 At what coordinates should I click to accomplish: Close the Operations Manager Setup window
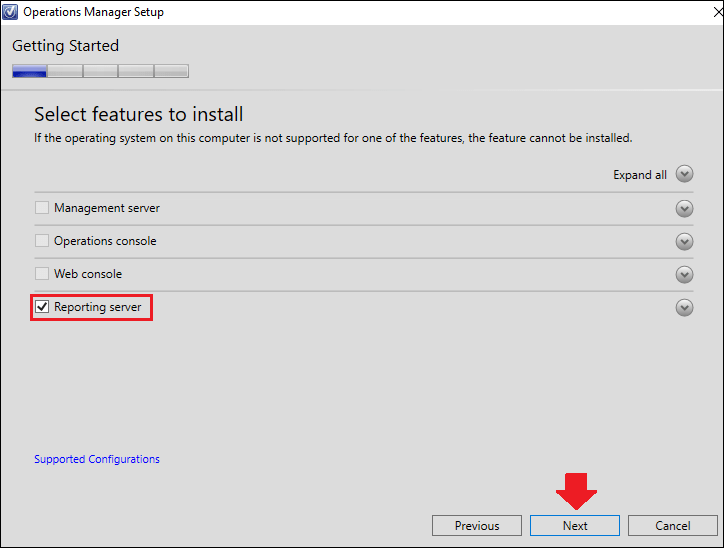click(x=718, y=12)
